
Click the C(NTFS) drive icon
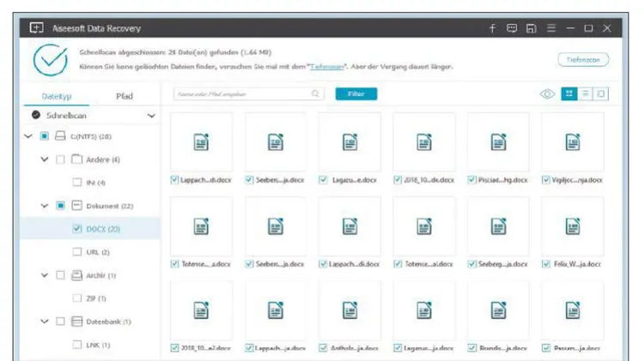tap(60, 135)
